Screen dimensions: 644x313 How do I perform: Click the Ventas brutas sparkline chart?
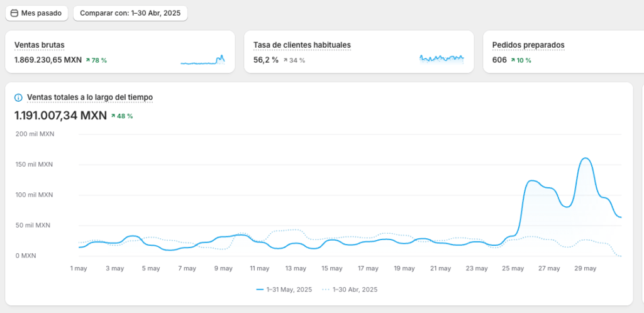pyautogui.click(x=203, y=60)
